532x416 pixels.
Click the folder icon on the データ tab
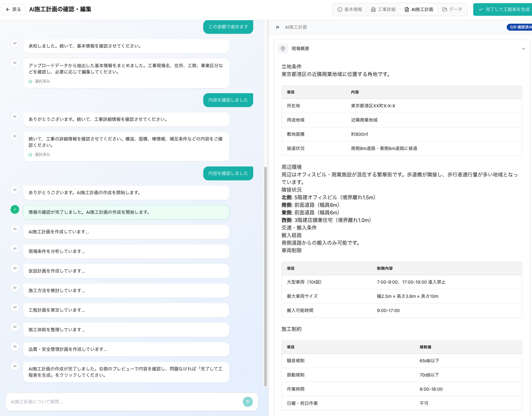coord(444,9)
